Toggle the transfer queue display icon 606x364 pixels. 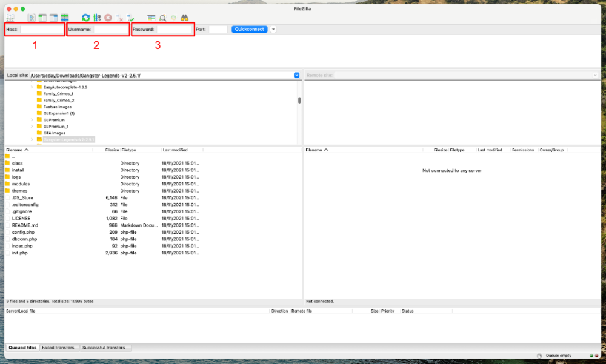pos(65,18)
